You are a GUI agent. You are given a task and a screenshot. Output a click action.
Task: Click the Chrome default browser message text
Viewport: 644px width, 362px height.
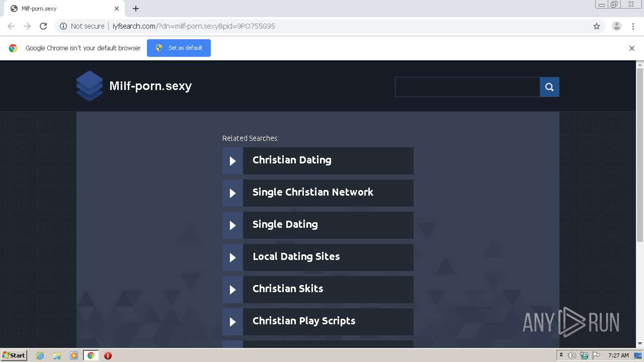coord(83,48)
